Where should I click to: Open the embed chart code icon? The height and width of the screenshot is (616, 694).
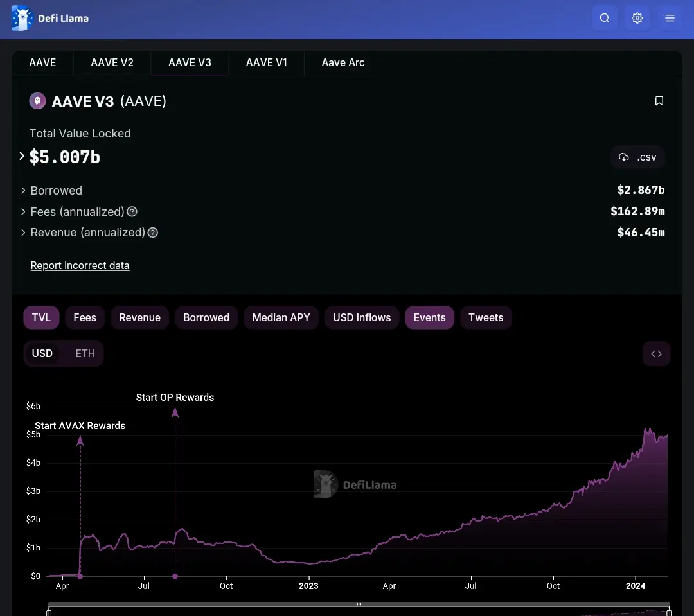(656, 353)
